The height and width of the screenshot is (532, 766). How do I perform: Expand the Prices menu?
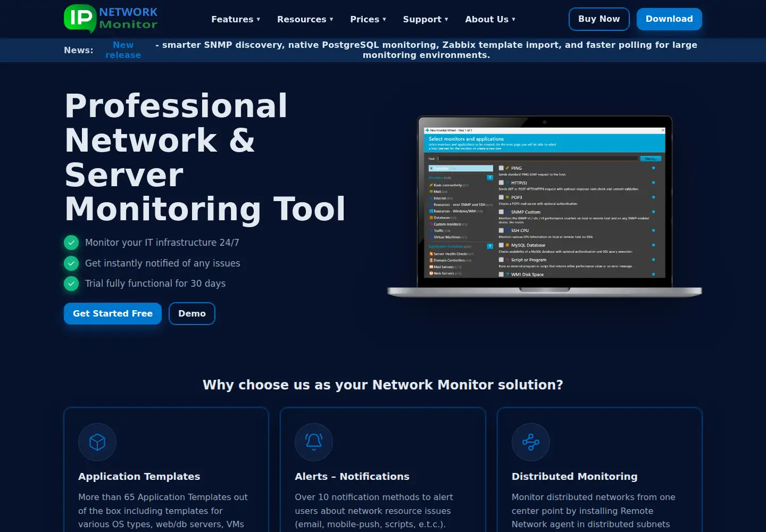[x=368, y=19]
